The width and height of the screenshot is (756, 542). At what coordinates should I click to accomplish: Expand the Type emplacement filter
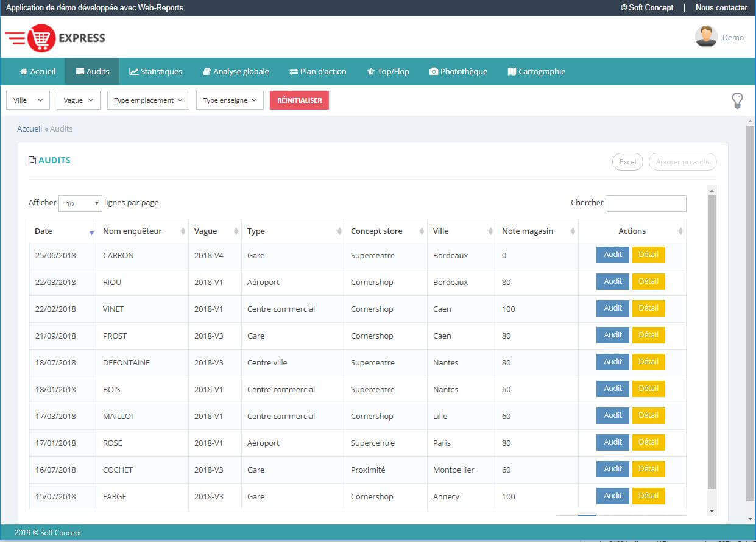pos(148,100)
